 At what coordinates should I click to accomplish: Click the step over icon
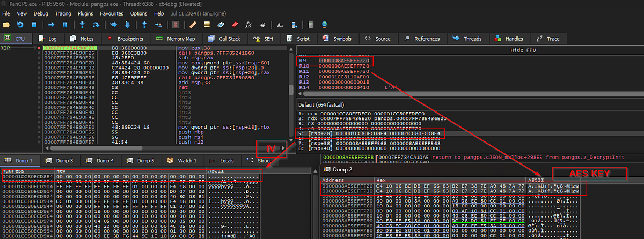pyautogui.click(x=97, y=25)
